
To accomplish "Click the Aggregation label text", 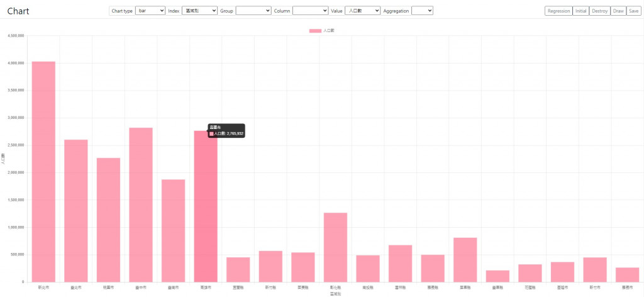I will point(396,11).
